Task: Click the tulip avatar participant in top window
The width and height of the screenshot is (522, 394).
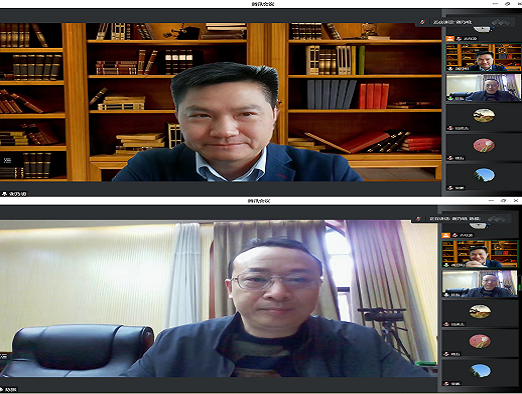Action: (484, 145)
